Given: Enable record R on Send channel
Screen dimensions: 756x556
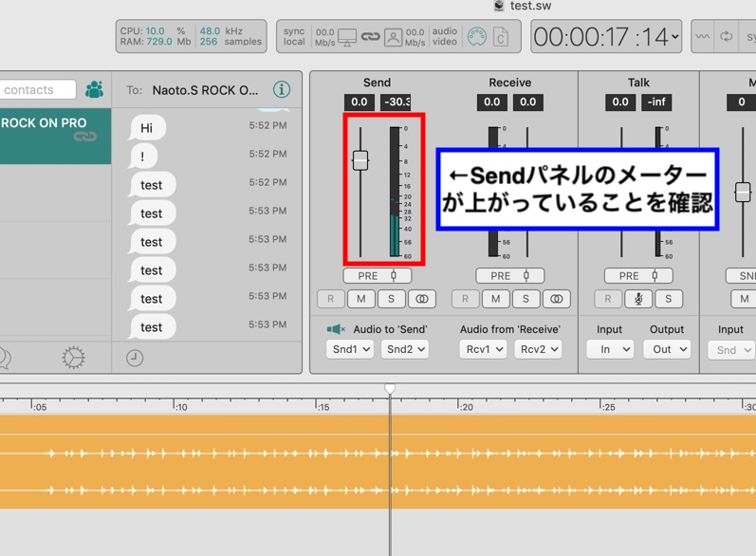Looking at the screenshot, I should [331, 299].
